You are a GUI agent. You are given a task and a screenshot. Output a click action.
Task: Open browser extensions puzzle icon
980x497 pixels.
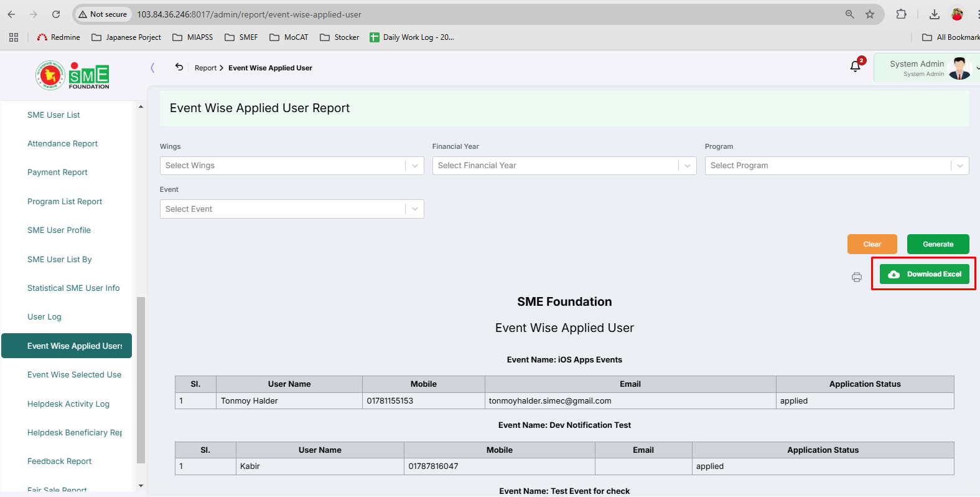tap(901, 14)
